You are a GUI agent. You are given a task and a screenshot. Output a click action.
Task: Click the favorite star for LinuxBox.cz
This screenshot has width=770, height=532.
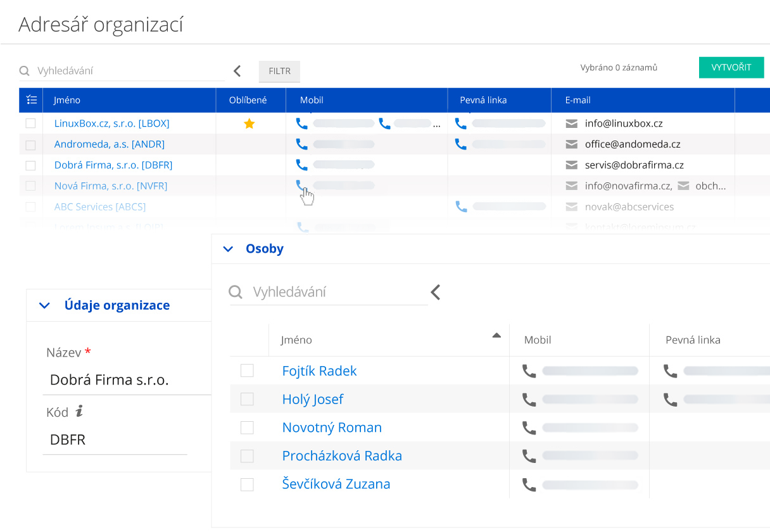[x=249, y=123]
